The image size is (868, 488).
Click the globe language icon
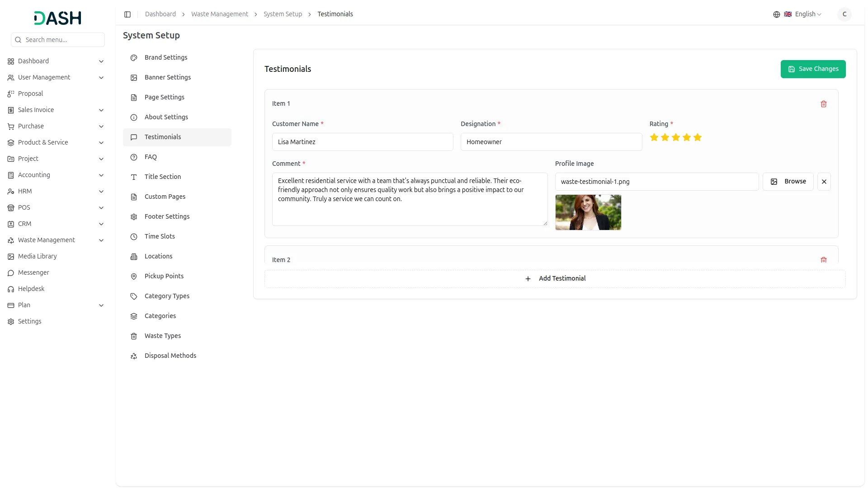[x=776, y=14]
